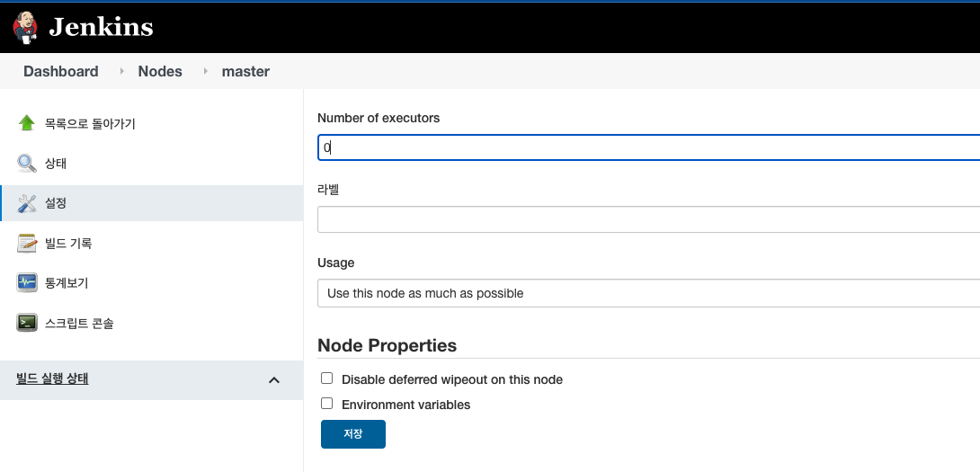980x472 pixels.
Task: Click the green up arrow icon
Action: pyautogui.click(x=26, y=123)
